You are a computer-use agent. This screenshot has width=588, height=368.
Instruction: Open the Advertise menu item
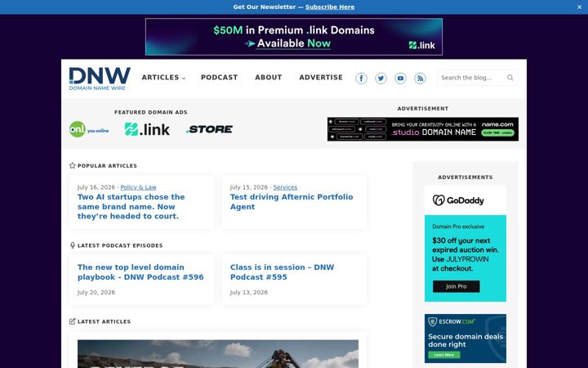(x=321, y=78)
